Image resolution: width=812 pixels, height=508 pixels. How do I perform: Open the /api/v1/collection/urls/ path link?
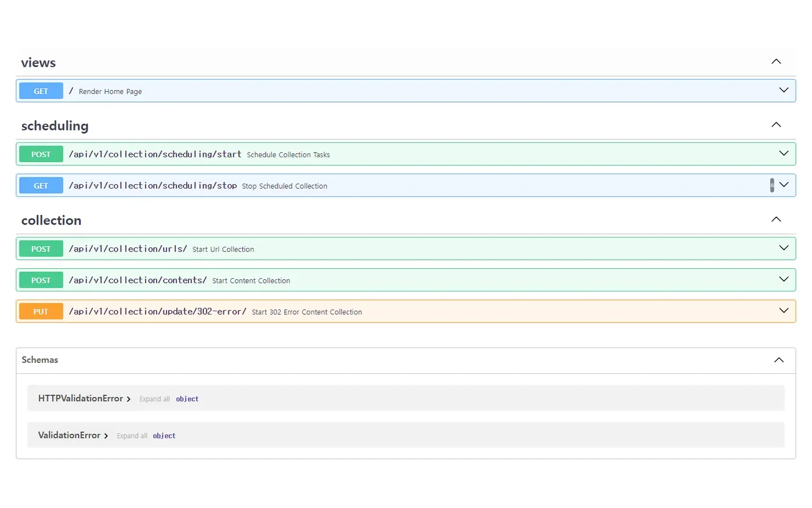(x=128, y=249)
